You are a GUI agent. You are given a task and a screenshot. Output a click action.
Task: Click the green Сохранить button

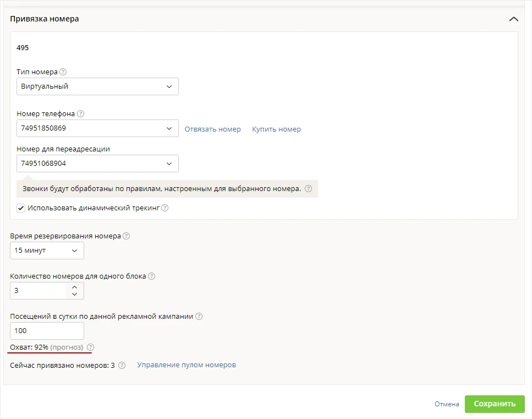tap(495, 404)
